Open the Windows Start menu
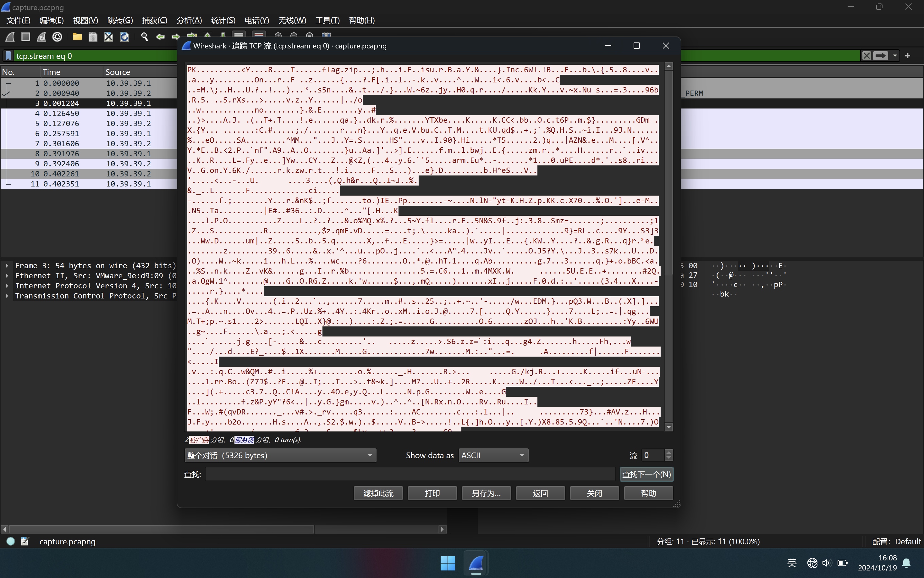Screen dimensions: 924x578 tap(448, 563)
